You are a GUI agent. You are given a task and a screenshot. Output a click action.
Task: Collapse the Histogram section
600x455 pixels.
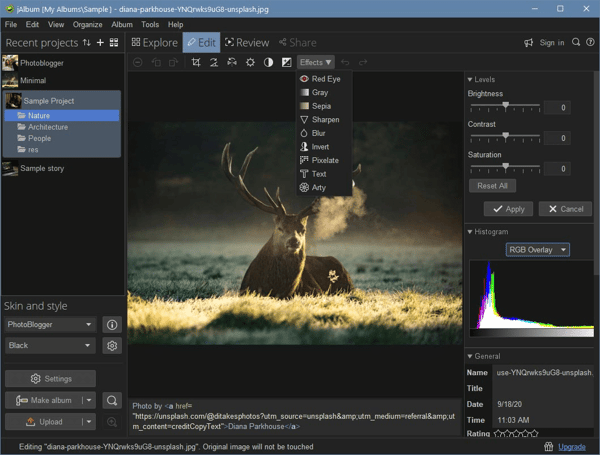[x=470, y=232]
